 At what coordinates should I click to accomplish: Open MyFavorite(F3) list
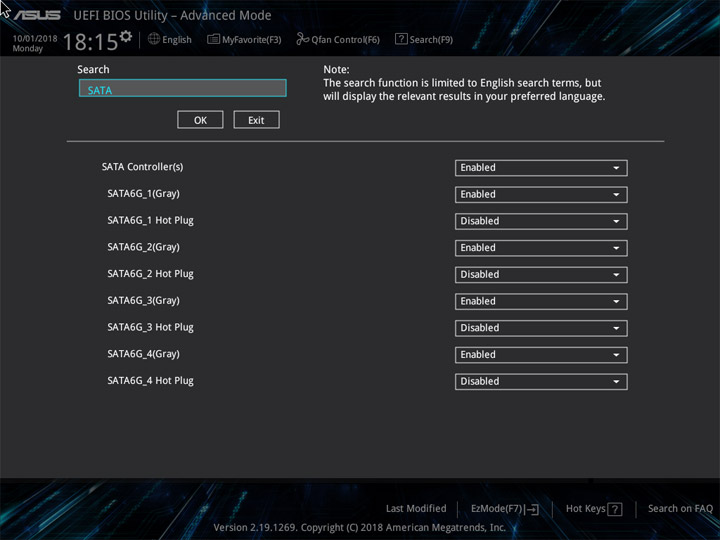pos(244,39)
